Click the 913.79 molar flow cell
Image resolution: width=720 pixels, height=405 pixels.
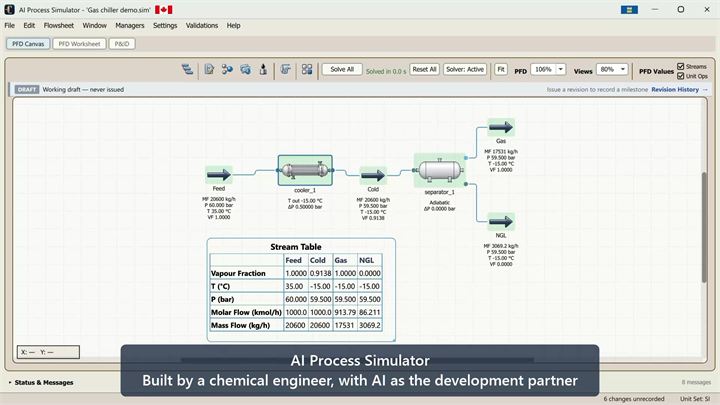(345, 312)
